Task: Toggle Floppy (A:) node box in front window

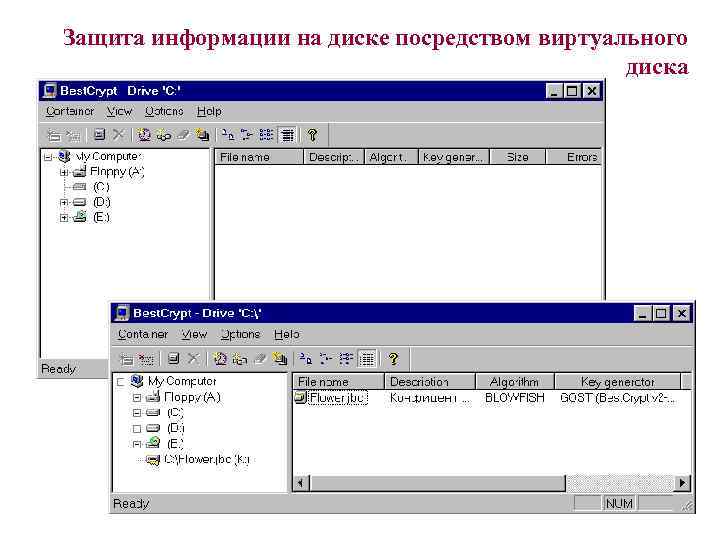Action: click(x=137, y=398)
